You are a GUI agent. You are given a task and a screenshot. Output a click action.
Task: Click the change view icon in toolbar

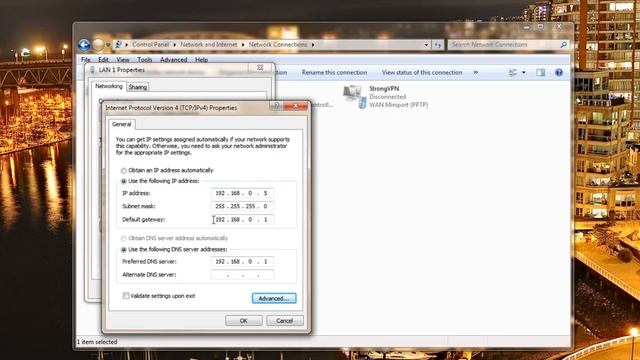tap(513, 73)
